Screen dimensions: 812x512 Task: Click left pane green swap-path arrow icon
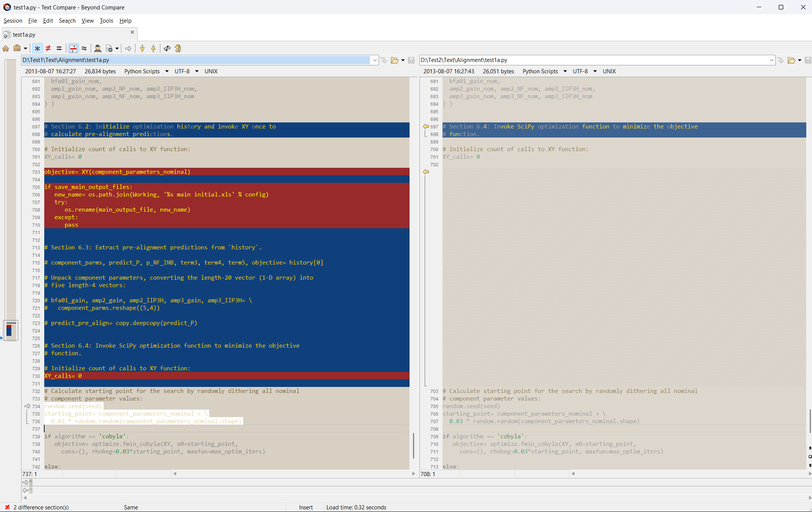tap(384, 60)
